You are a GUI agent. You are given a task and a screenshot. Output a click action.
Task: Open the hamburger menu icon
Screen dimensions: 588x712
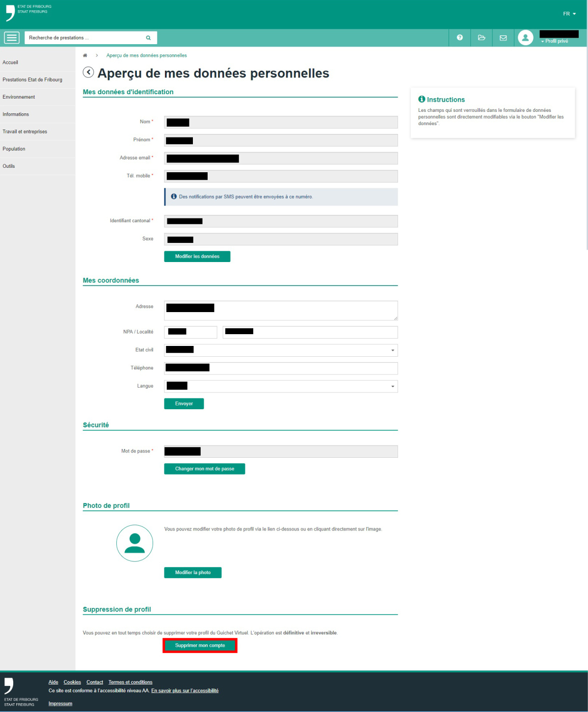coord(12,38)
